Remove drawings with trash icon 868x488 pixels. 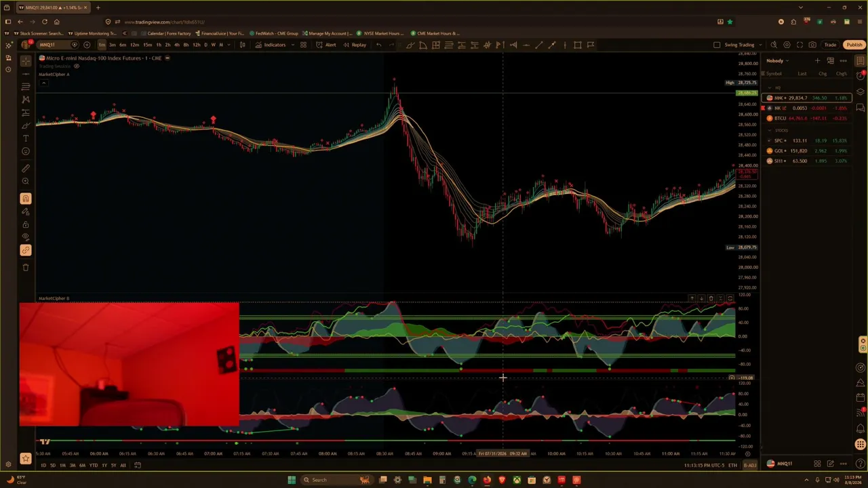[26, 267]
